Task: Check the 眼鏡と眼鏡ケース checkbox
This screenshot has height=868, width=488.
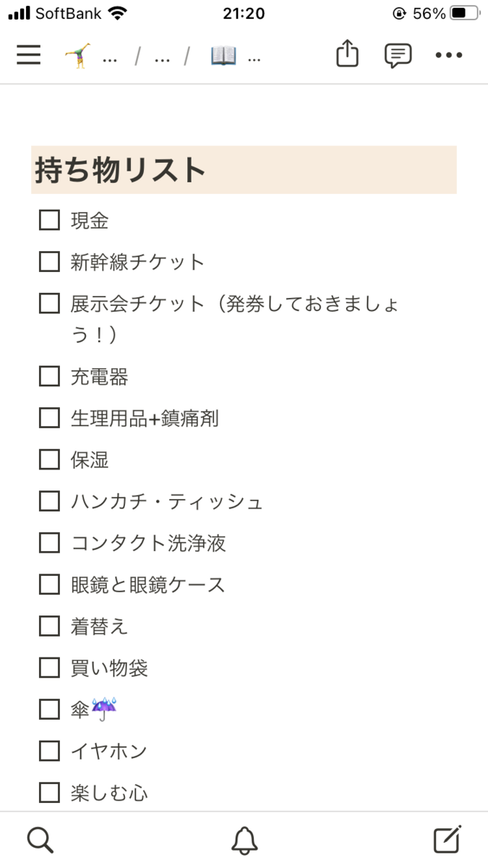Action: 49,584
